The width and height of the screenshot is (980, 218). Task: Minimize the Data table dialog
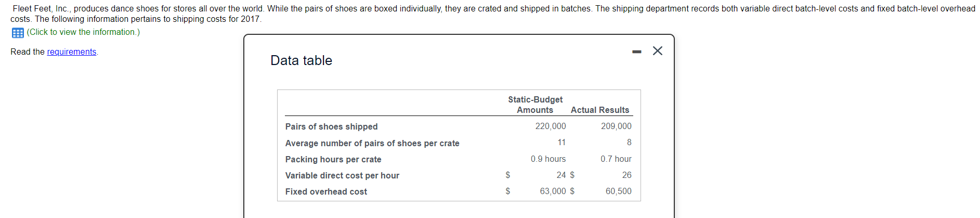(637, 52)
